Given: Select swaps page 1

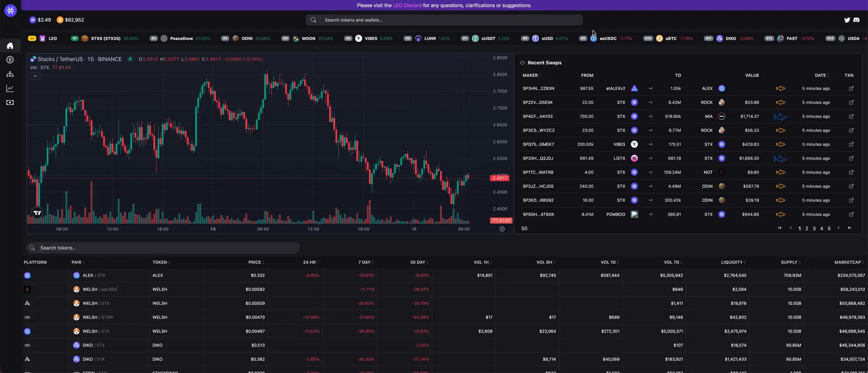Looking at the screenshot, I should (799, 229).
